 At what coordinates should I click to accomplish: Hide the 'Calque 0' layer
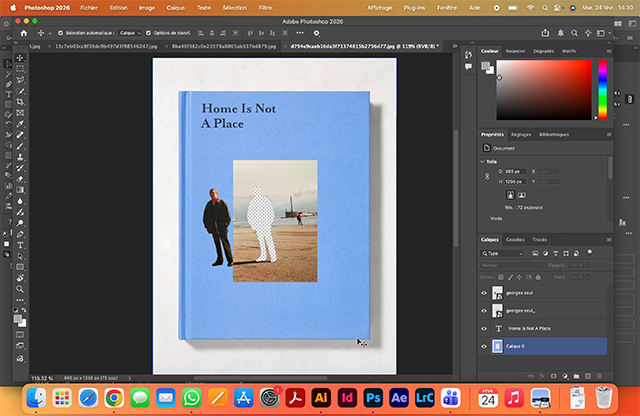coord(484,346)
